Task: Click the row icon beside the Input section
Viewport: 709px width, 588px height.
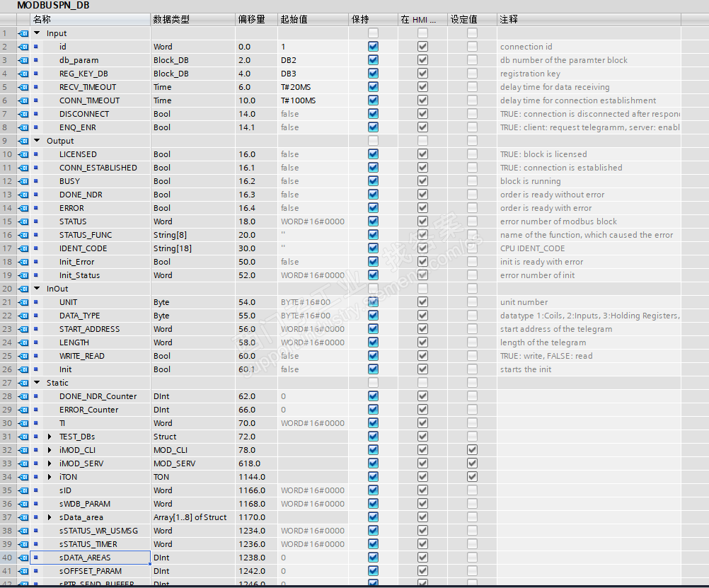Action: pos(23,33)
